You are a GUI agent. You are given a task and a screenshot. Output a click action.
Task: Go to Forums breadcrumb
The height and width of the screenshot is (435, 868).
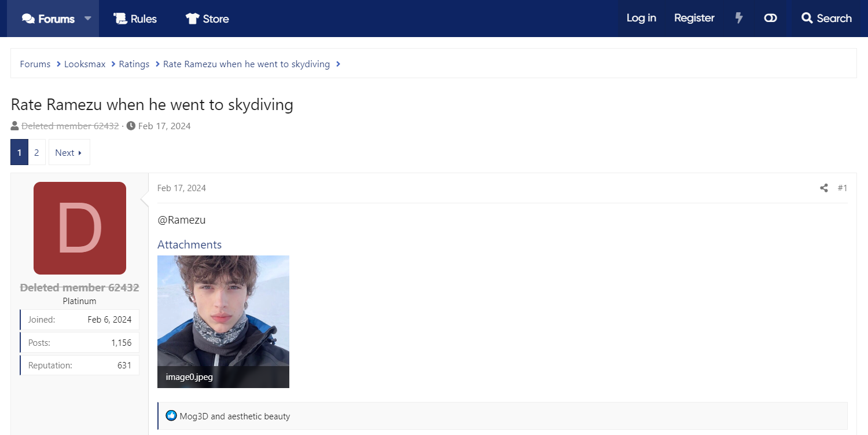[x=35, y=64]
